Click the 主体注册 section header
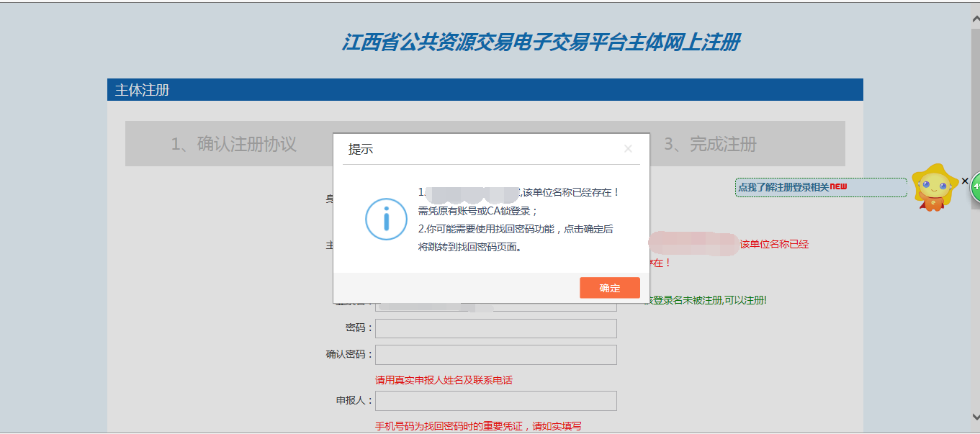The width and height of the screenshot is (980, 434). tap(143, 90)
